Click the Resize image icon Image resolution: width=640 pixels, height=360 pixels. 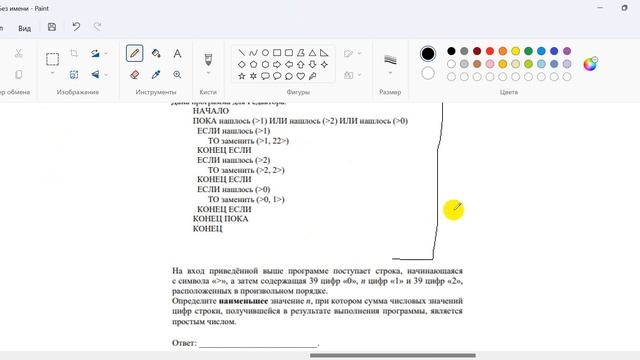click(74, 75)
